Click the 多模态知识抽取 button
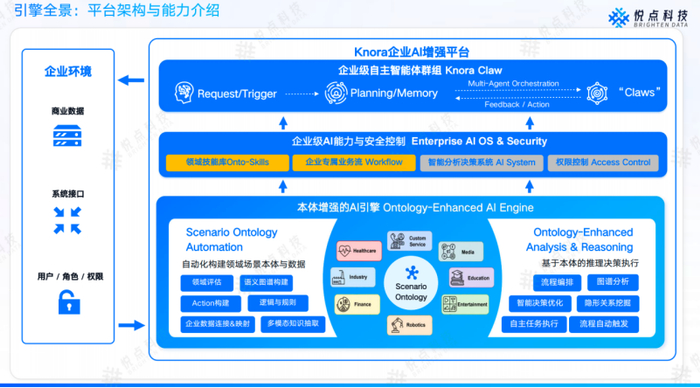The width and height of the screenshot is (700, 388). (293, 324)
